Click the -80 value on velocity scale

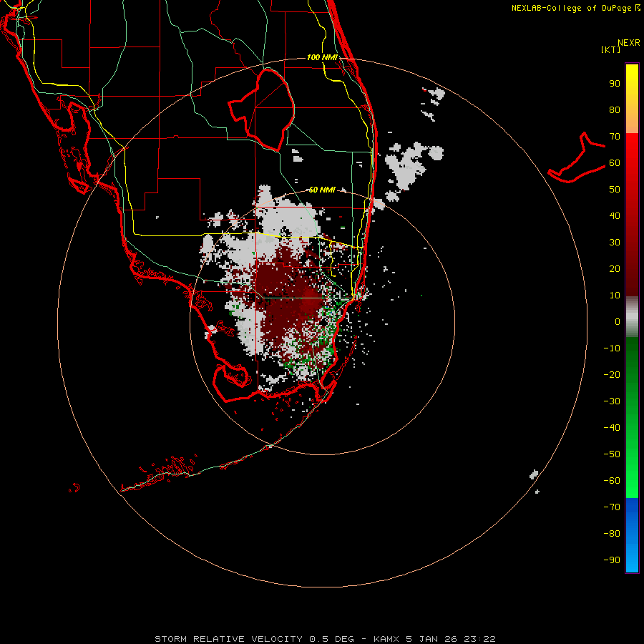point(612,534)
